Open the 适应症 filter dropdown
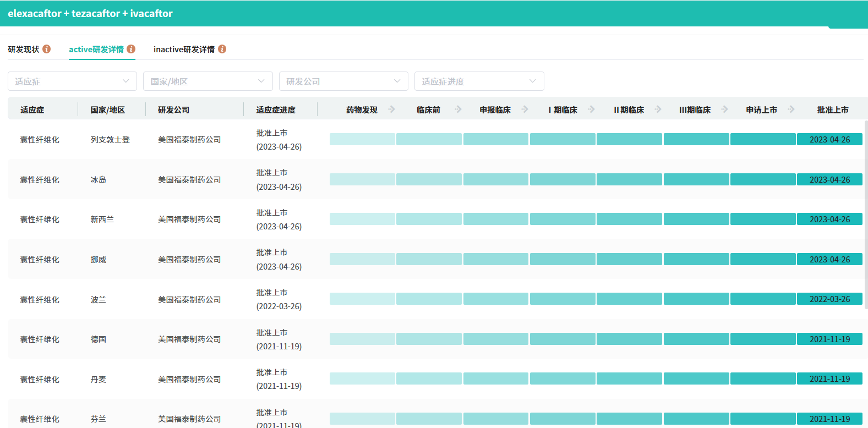The width and height of the screenshot is (868, 428). point(72,81)
